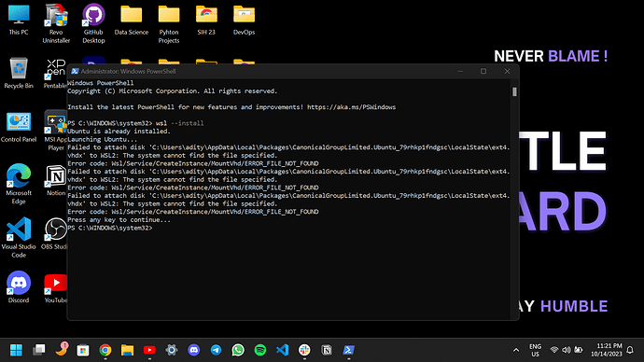
Task: Click the PowerShell icon in the window title bar
Action: pyautogui.click(x=75, y=71)
